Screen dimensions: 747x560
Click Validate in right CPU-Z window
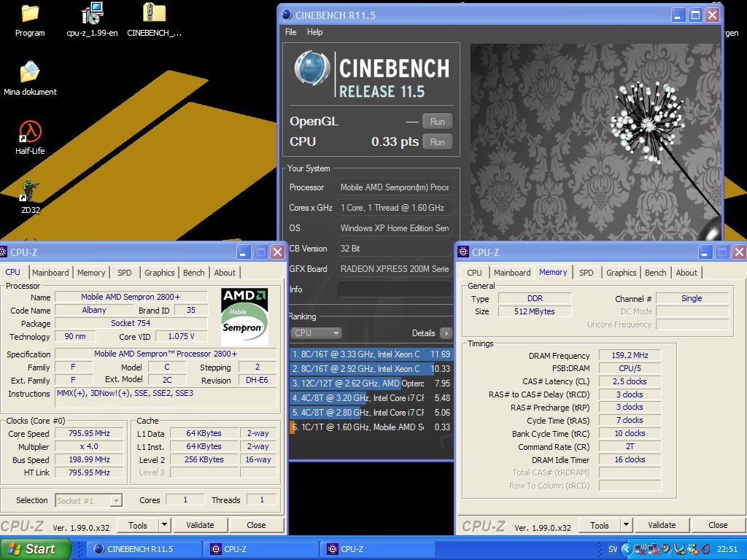662,525
